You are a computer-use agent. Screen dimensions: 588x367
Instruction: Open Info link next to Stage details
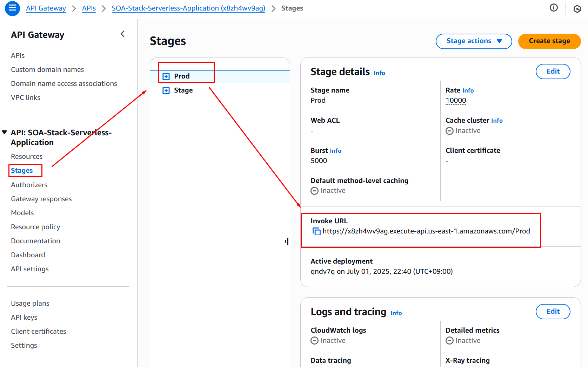379,73
